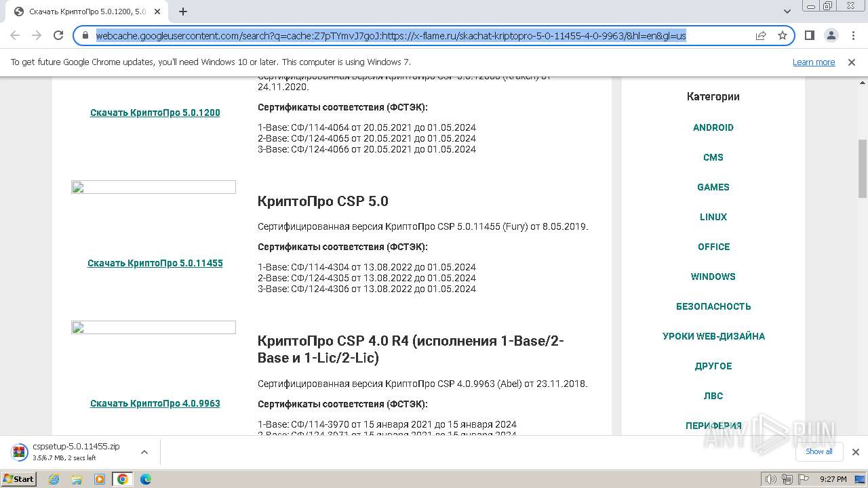This screenshot has width=868, height=488.
Task: Open Windows Media Player taskbar icon
Action: tap(100, 479)
